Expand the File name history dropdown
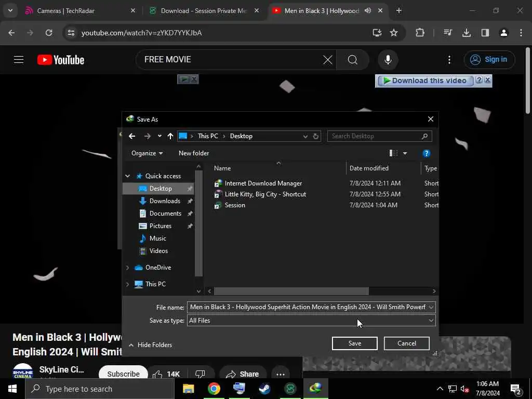532x399 pixels. pyautogui.click(x=431, y=308)
